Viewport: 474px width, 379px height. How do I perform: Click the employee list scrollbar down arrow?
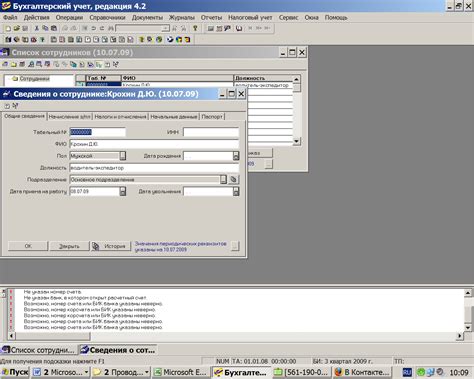[x=296, y=141]
